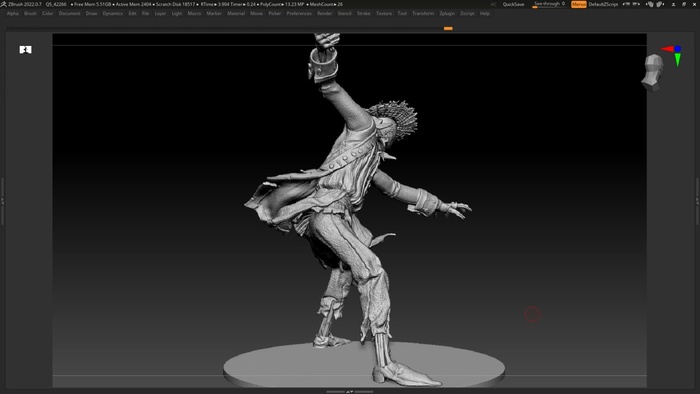Open the Zplugin menu
Image resolution: width=700 pixels, height=394 pixels.
coord(447,13)
